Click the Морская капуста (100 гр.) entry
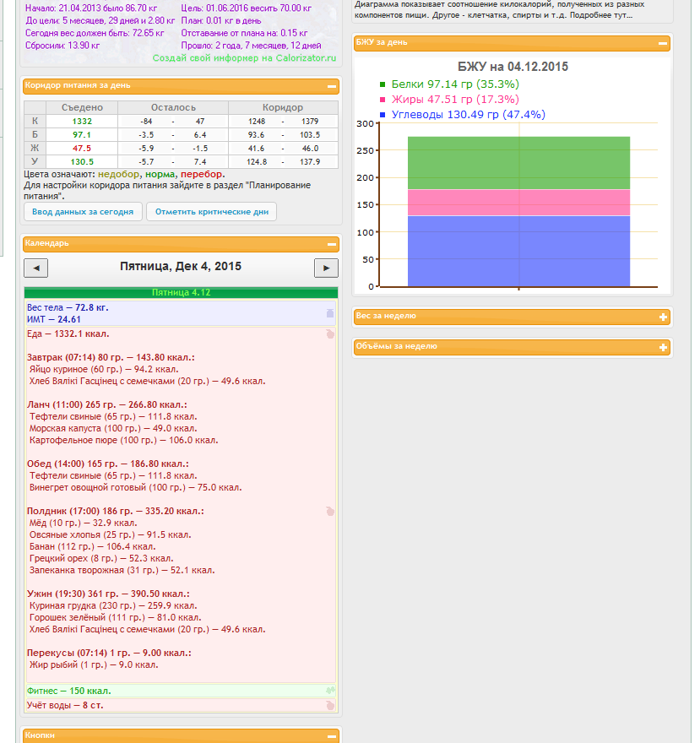This screenshot has height=743, width=700. (x=113, y=428)
